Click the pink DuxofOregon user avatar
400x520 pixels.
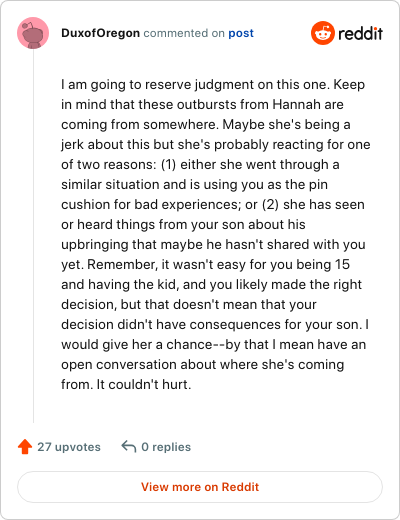point(33,33)
